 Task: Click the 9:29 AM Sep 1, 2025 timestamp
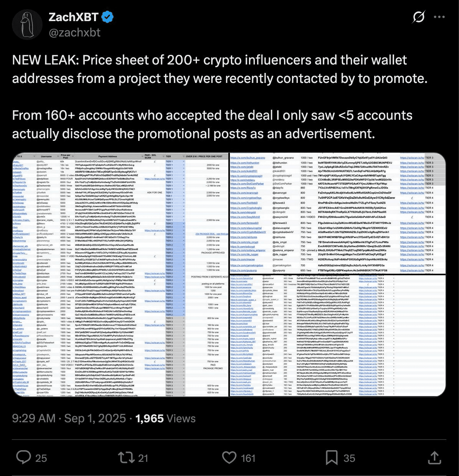click(69, 418)
